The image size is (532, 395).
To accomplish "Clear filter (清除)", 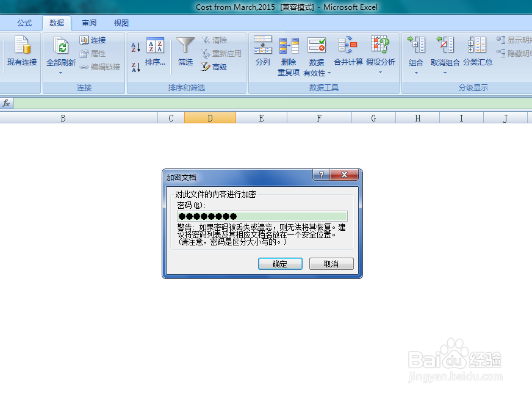I will click(214, 40).
